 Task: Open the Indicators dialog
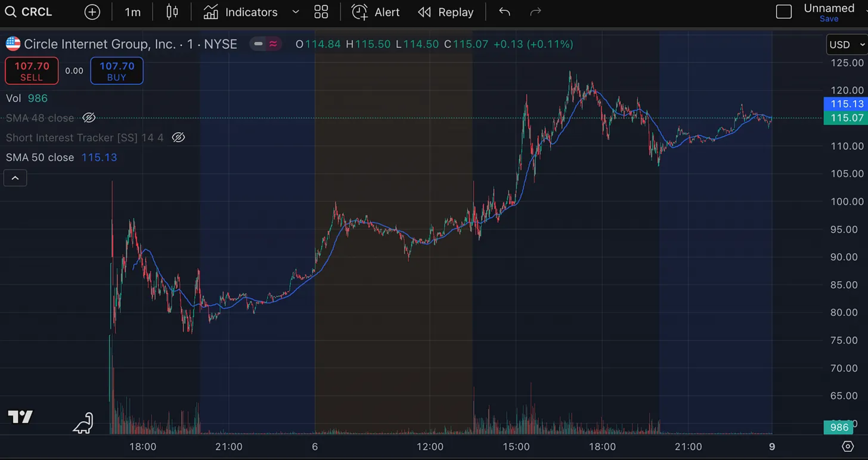click(240, 12)
